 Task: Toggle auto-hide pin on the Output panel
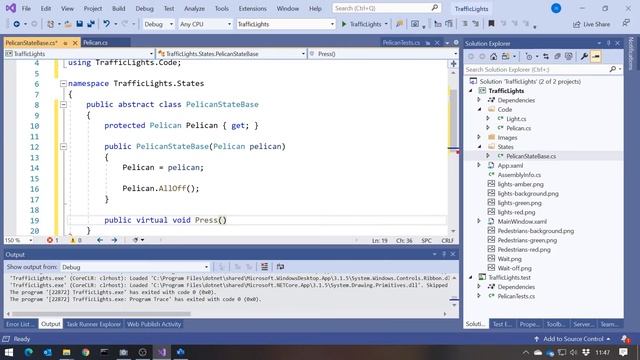[444, 254]
